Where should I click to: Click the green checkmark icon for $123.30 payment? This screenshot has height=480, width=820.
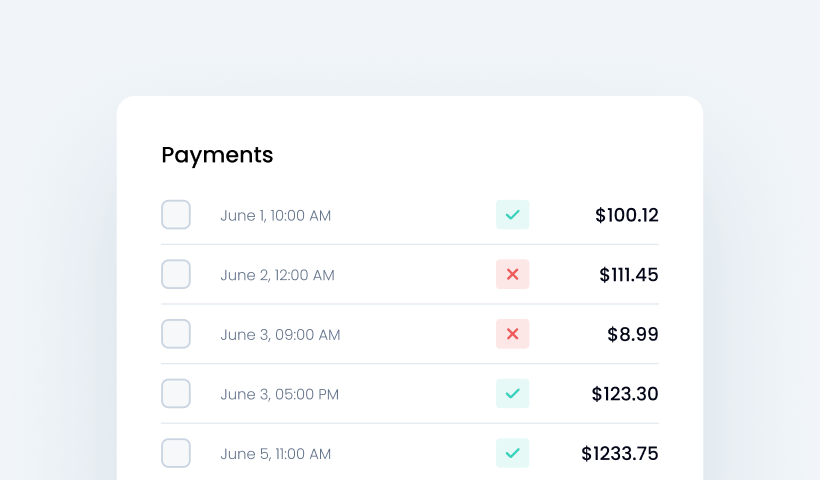[512, 394]
